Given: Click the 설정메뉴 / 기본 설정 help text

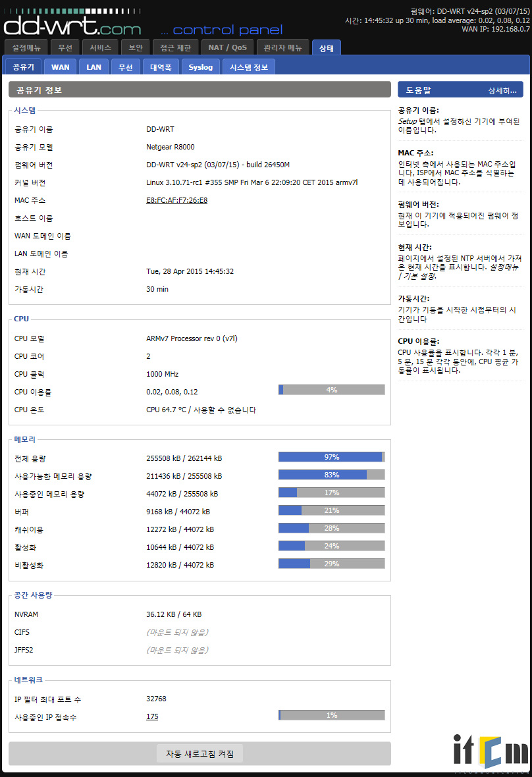Looking at the screenshot, I should pos(458,271).
